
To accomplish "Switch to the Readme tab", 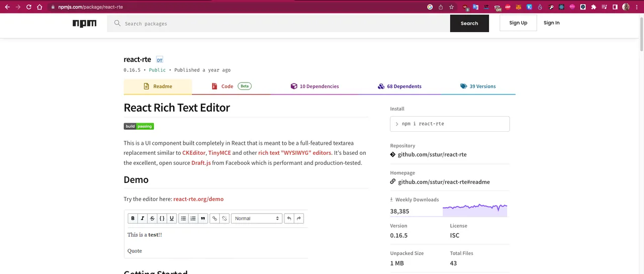I will point(158,86).
